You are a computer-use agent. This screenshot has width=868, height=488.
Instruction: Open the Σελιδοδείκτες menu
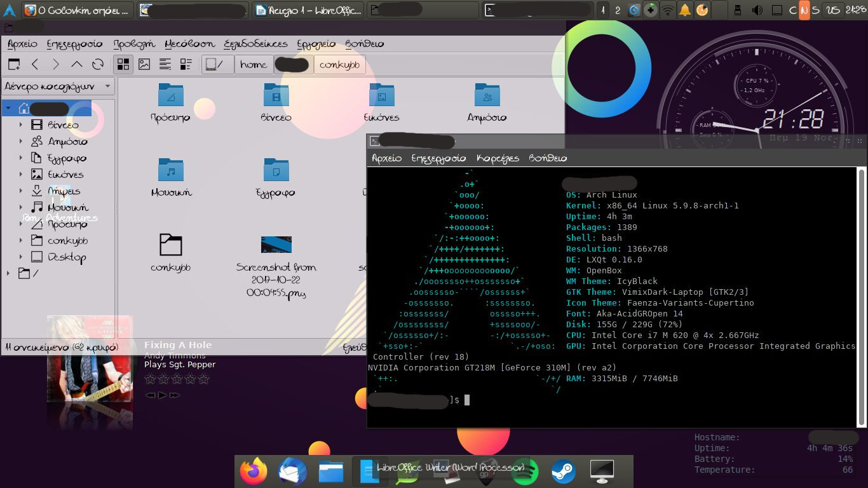[x=255, y=44]
